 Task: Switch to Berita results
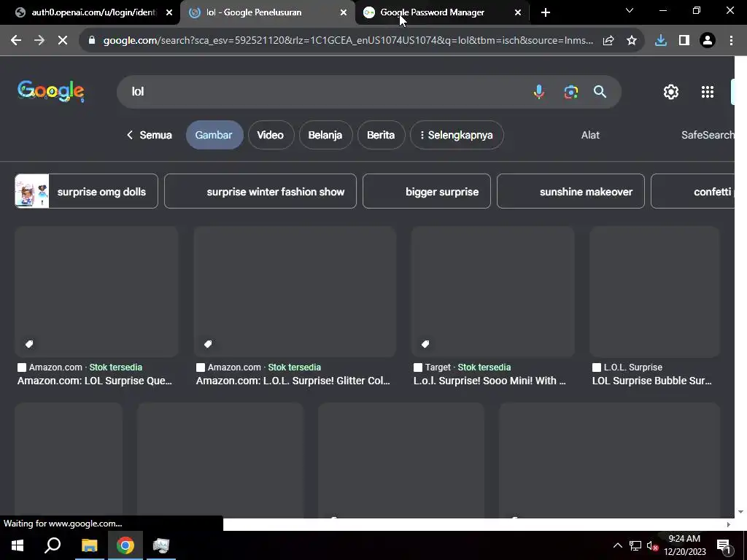tap(381, 135)
